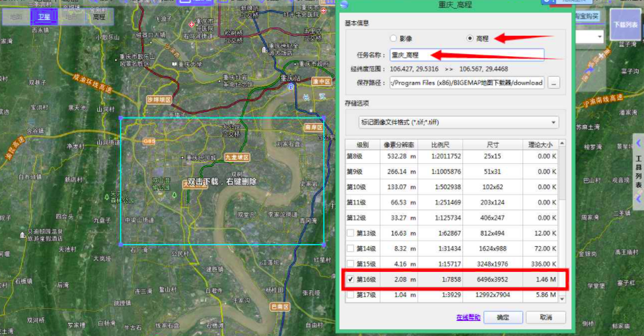Viewport: 644px width, 336px height.
Task: Click the scroll-up arrow of the level table
Action: (x=562, y=143)
